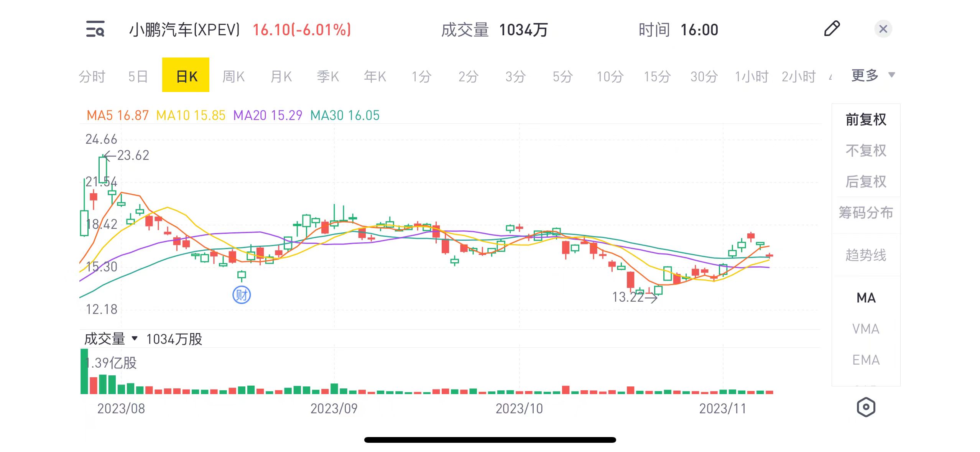Choose 后复权 adjustment option
The image size is (980, 452).
866,181
